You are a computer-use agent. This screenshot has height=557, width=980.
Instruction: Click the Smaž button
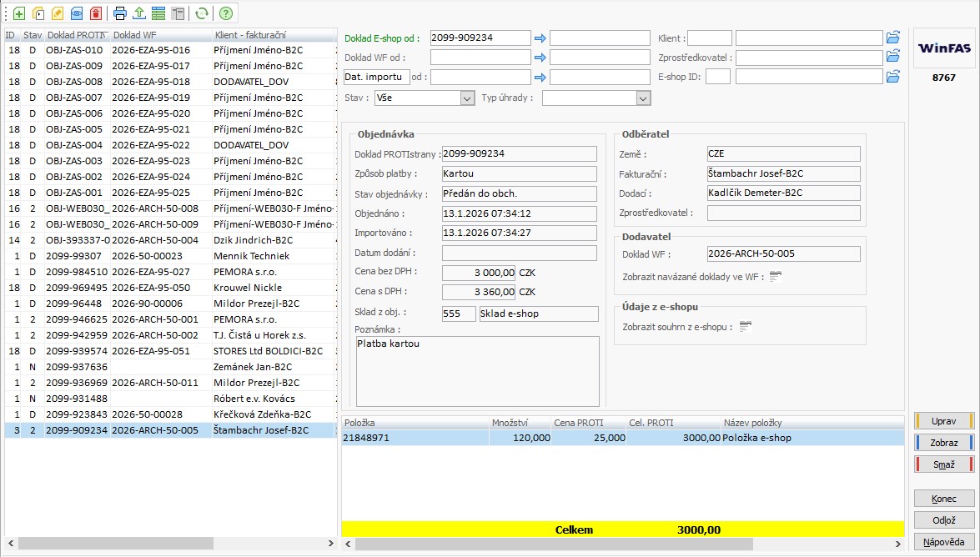coord(944,464)
